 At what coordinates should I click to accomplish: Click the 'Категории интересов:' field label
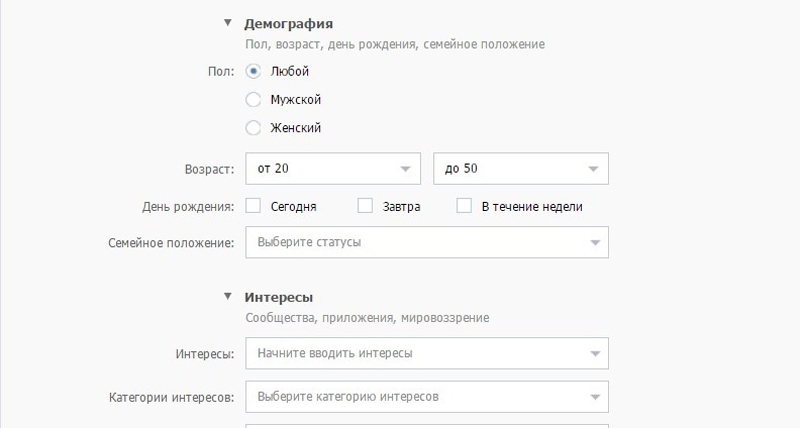[171, 397]
